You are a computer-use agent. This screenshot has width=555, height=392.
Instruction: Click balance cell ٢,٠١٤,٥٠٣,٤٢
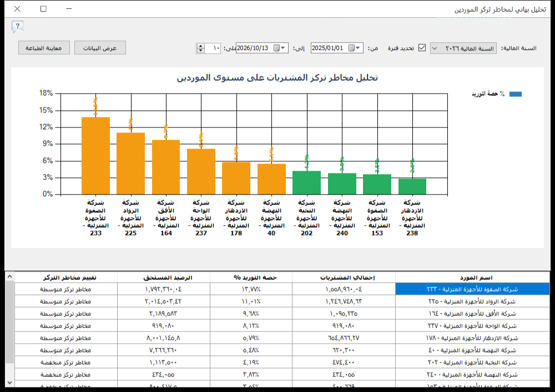pos(164,302)
